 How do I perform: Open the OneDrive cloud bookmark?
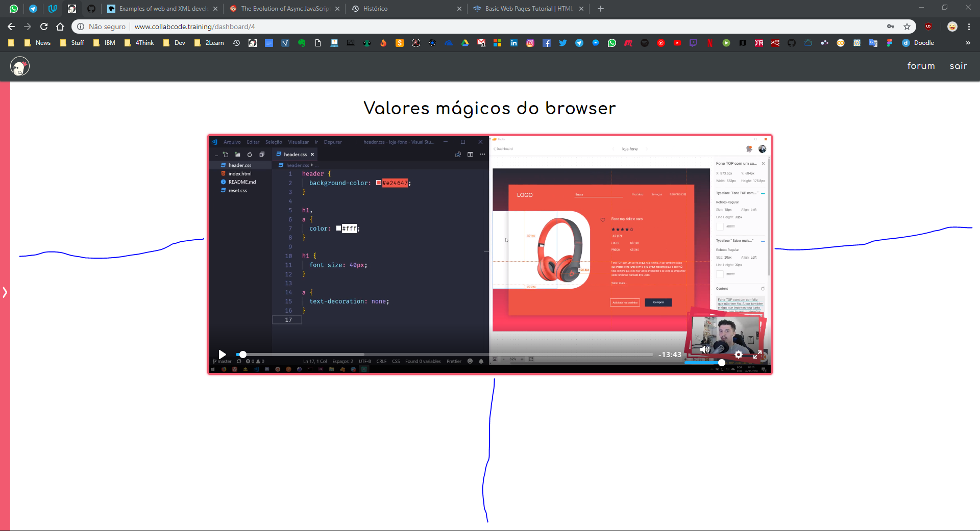449,43
